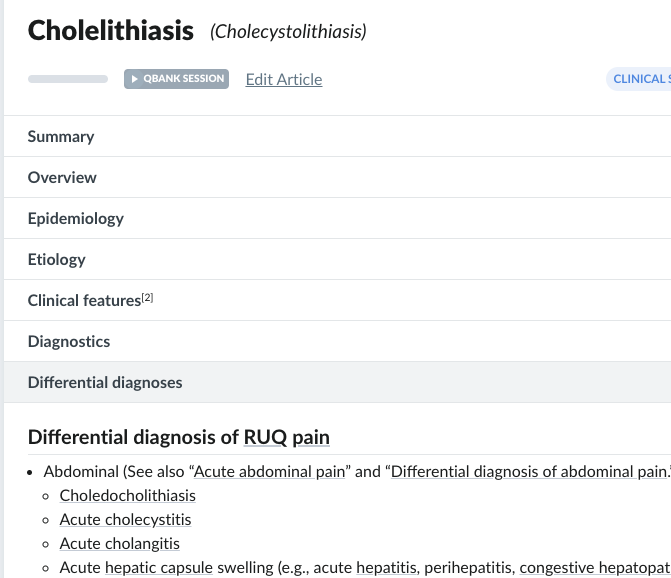The image size is (671, 578).
Task: Click the article progress bar
Action: pos(68,79)
